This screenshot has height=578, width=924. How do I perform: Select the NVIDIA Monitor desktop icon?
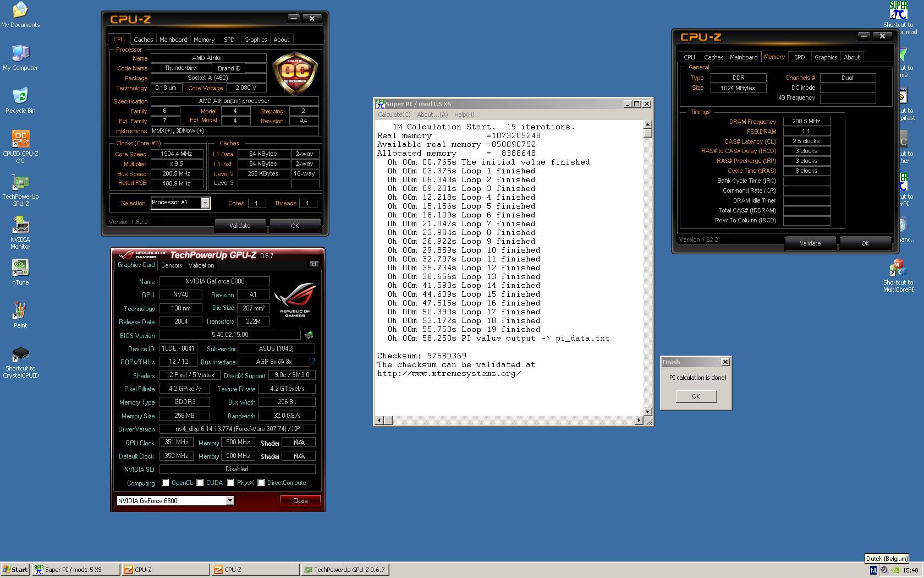coord(20,233)
